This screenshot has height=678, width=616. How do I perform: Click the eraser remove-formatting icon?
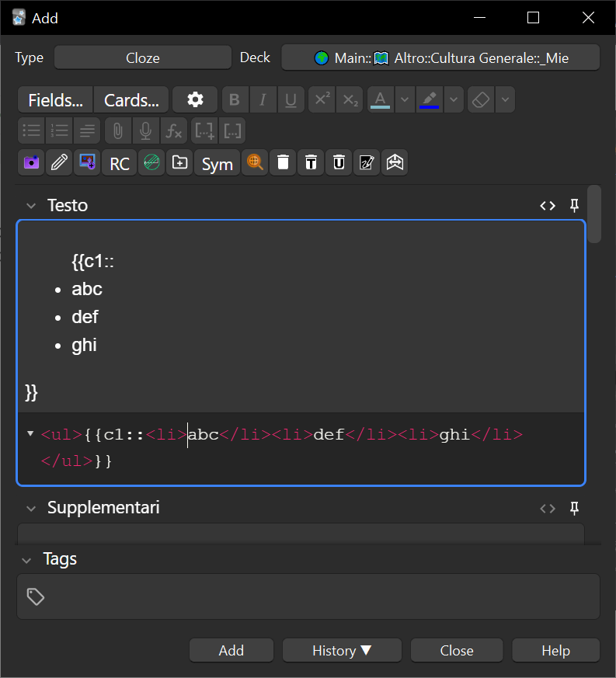482,100
